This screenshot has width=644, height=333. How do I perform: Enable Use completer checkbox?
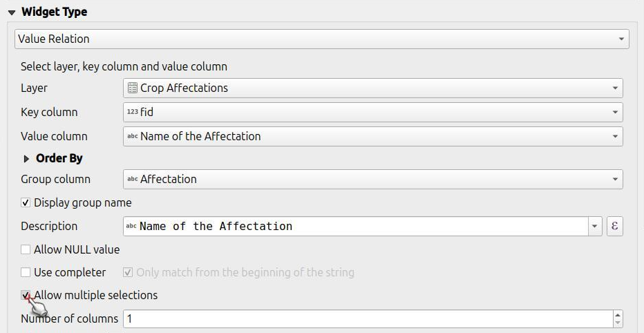(26, 272)
